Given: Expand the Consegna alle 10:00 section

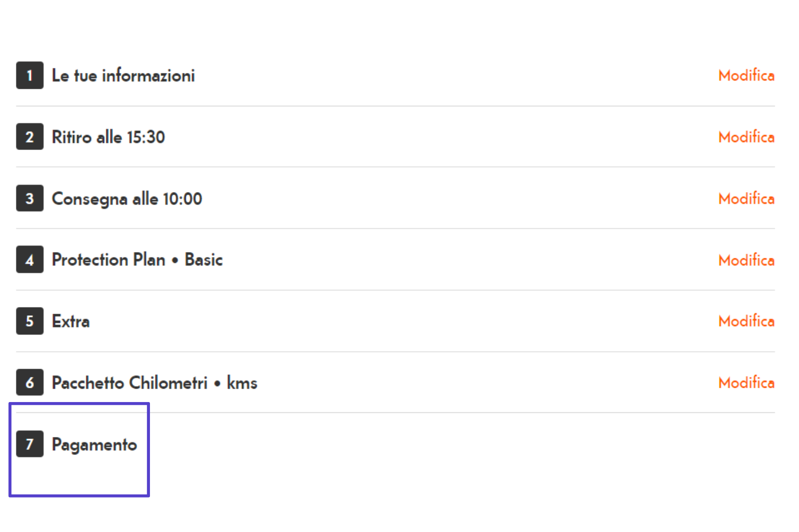Looking at the screenshot, I should (x=127, y=199).
